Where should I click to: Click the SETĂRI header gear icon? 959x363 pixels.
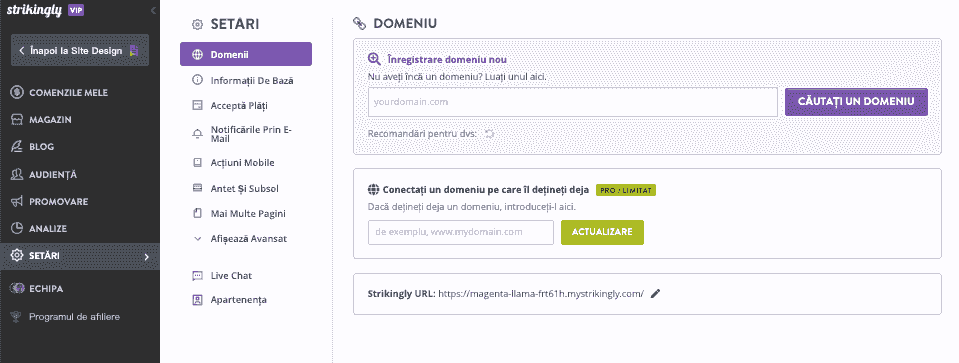point(197,24)
